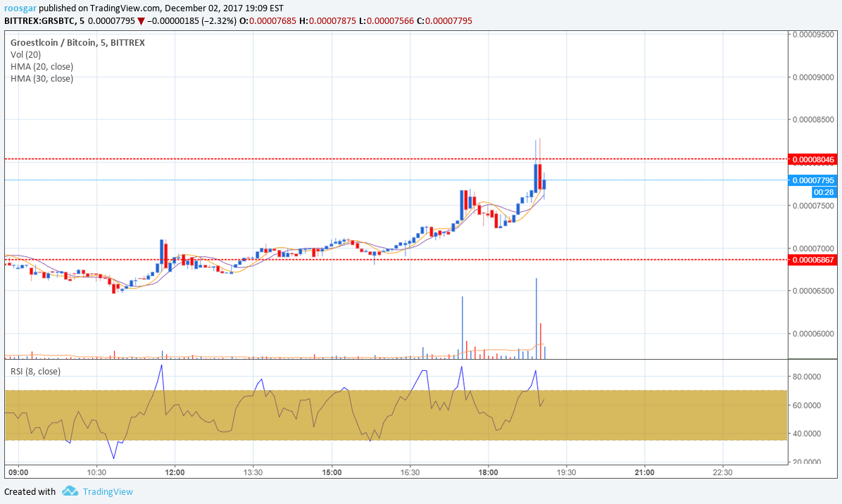Viewport: 842px width, 504px height.
Task: Click the O:0.00007685 open value
Action: point(268,21)
